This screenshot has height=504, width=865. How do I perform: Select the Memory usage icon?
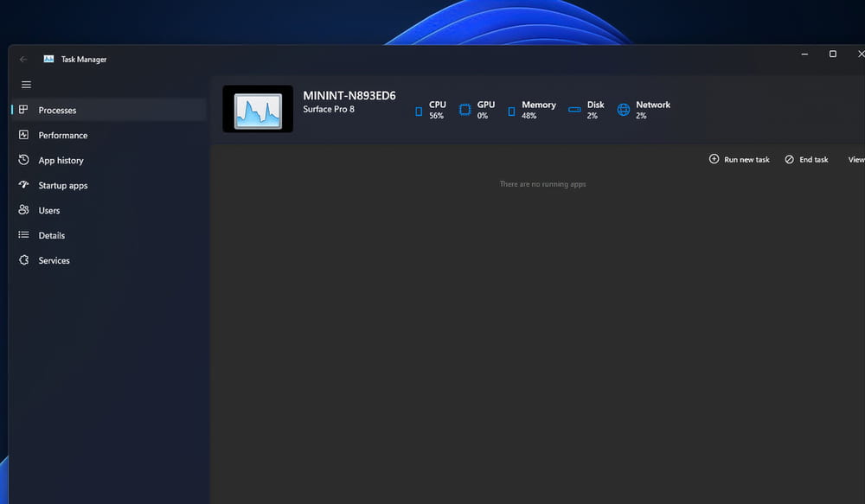tap(511, 111)
